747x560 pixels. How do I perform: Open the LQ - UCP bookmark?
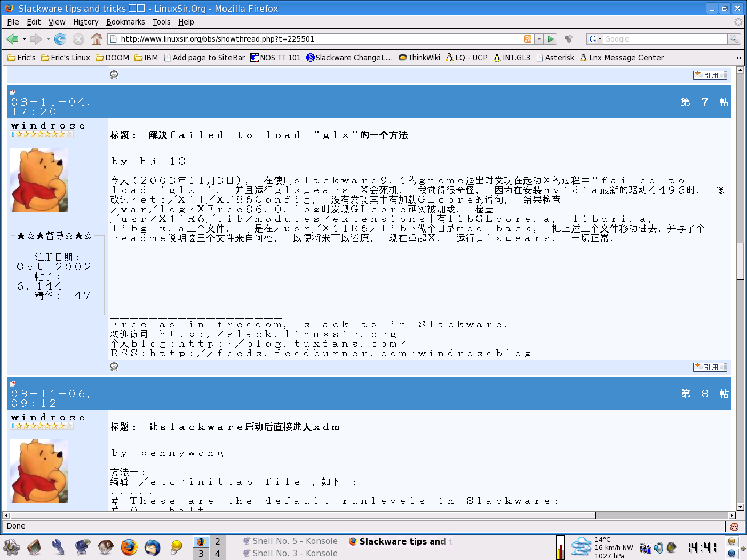[x=467, y=58]
